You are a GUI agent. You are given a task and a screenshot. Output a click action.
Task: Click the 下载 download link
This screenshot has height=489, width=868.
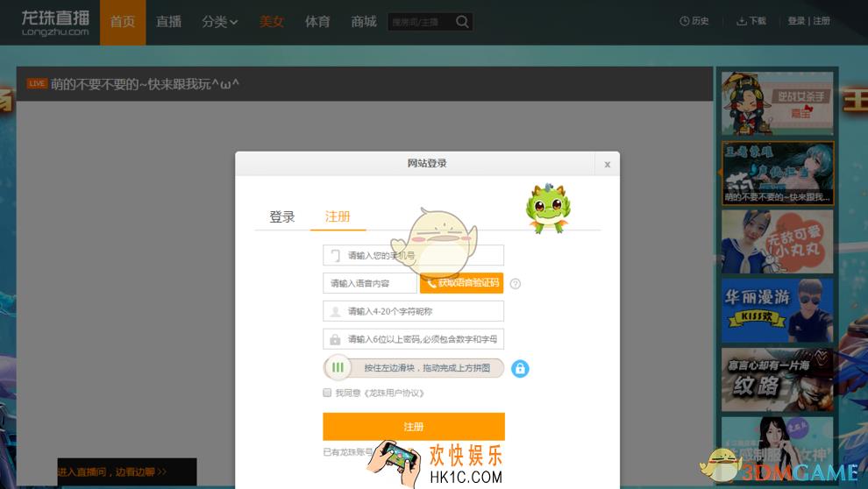click(x=751, y=21)
